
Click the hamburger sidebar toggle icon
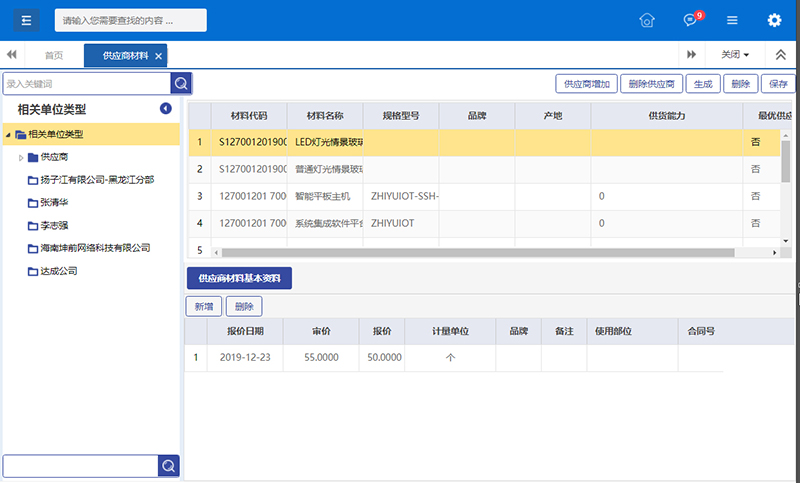tap(26, 20)
